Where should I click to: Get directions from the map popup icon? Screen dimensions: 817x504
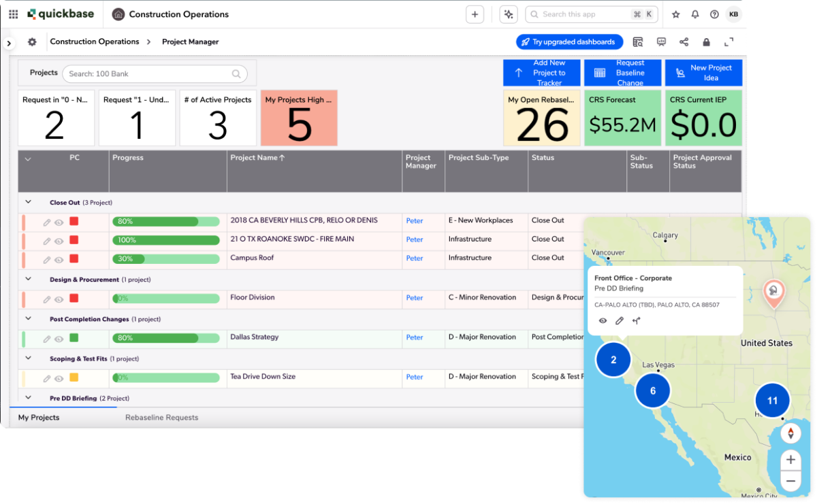636,320
